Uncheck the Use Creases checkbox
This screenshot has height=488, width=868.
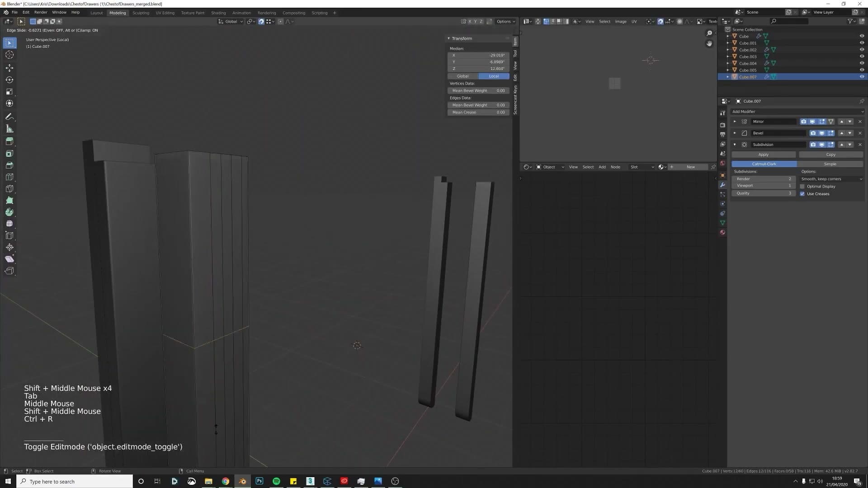(802, 194)
